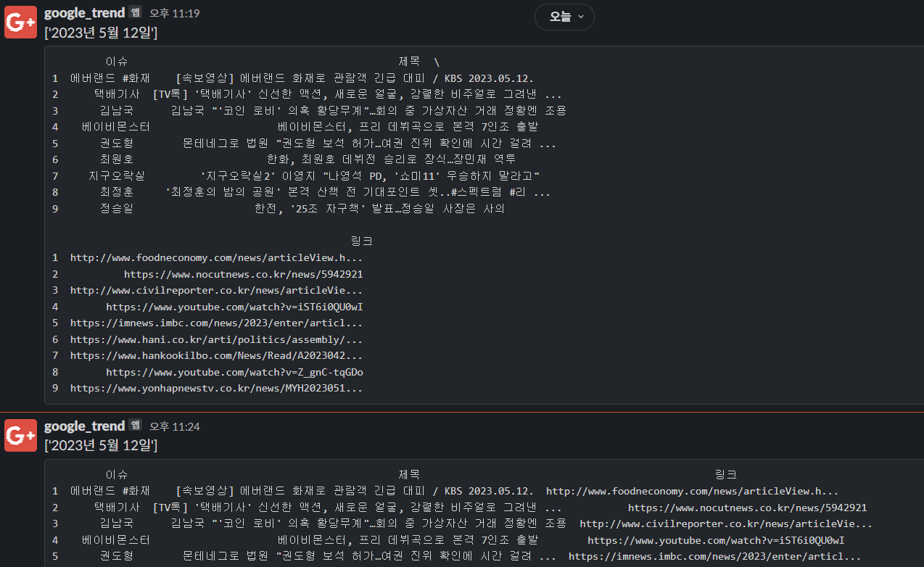The image size is (924, 567).
Task: Click '에버랜드 #화재' issue cell in 11:19 message
Action: (x=110, y=78)
